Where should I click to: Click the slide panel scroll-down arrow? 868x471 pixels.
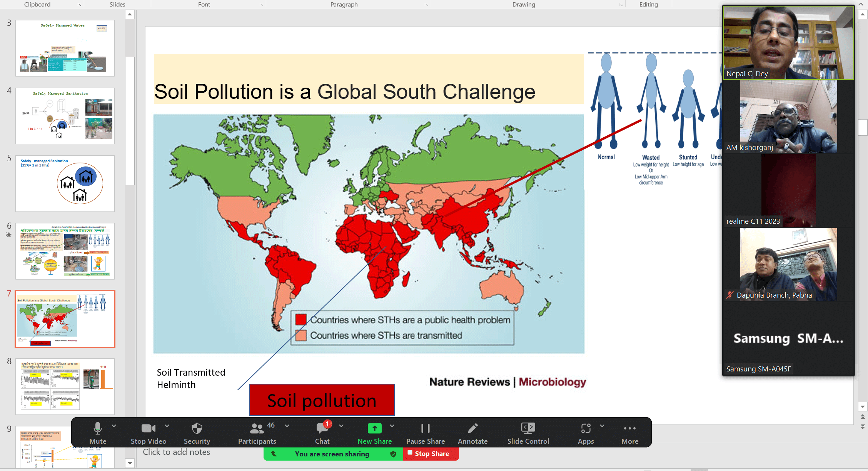pos(130,463)
